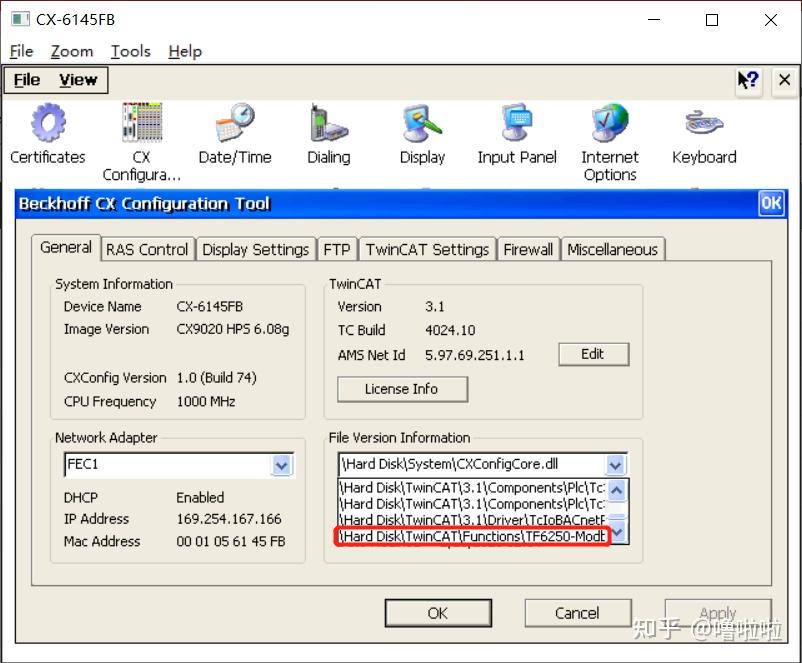Select the TF6250-Modb functions entry in list

(473, 536)
